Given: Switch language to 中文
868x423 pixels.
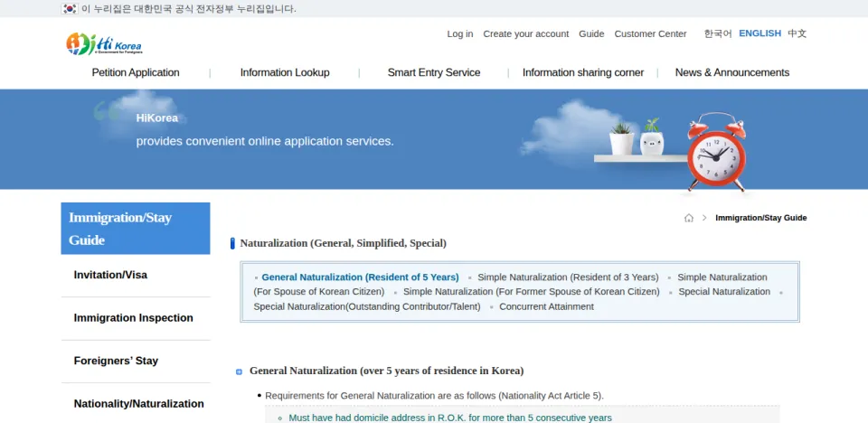Looking at the screenshot, I should [x=797, y=33].
